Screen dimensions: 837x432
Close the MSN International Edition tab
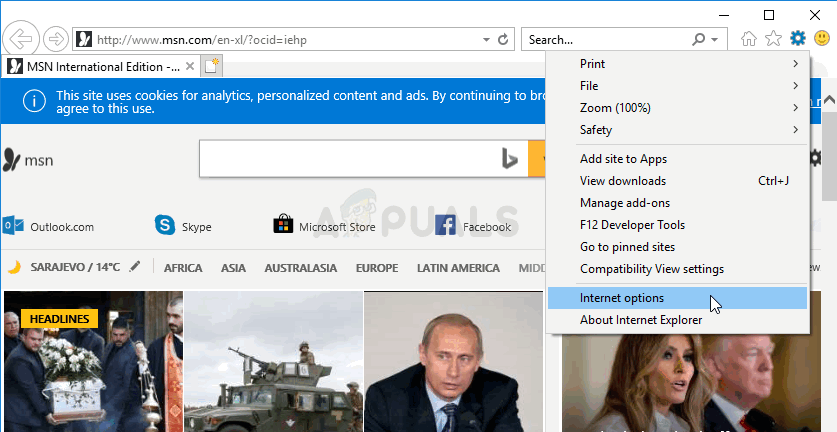click(x=189, y=67)
